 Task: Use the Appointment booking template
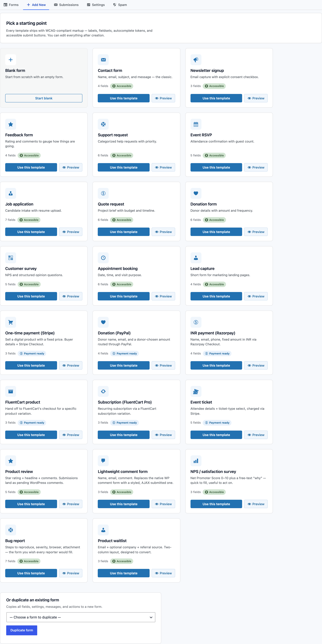124,296
